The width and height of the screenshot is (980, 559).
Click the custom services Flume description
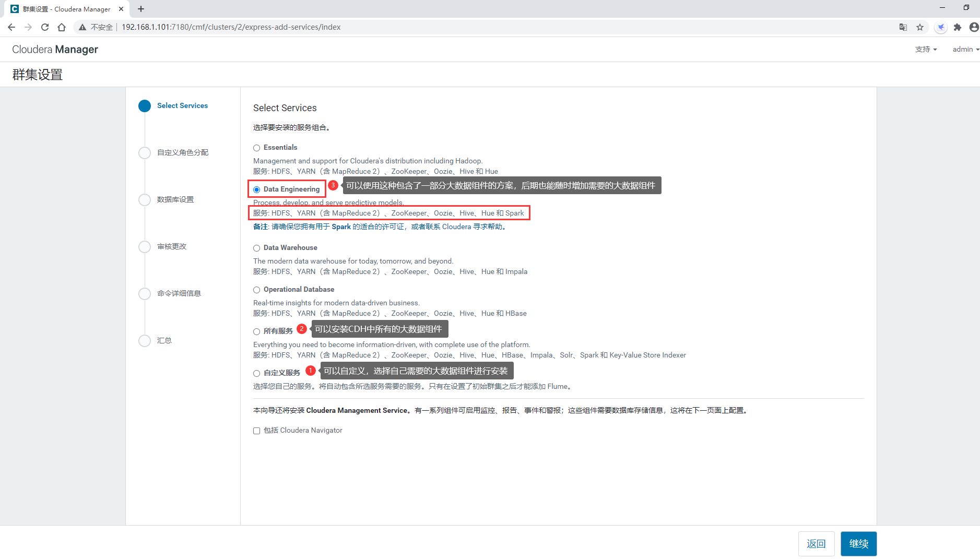pyautogui.click(x=413, y=386)
